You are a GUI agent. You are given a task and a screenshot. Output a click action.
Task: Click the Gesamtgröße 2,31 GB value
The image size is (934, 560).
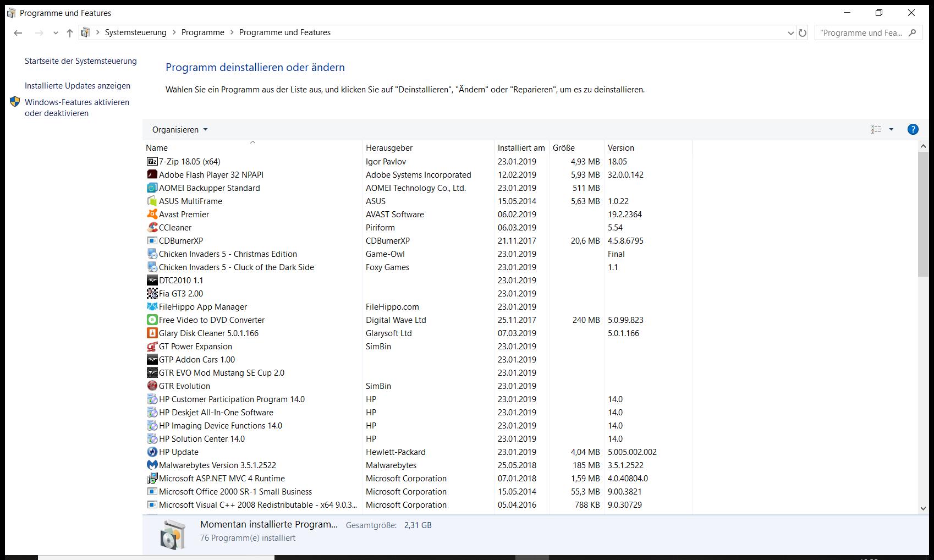coord(417,525)
